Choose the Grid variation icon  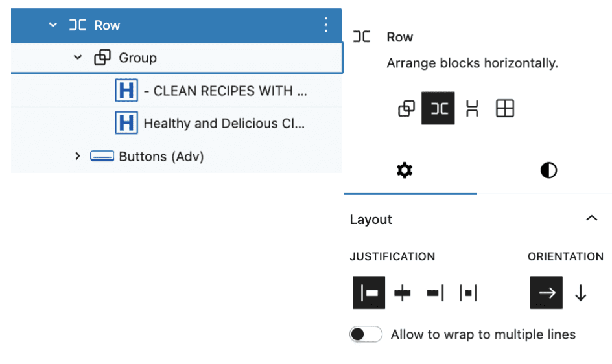coord(504,108)
